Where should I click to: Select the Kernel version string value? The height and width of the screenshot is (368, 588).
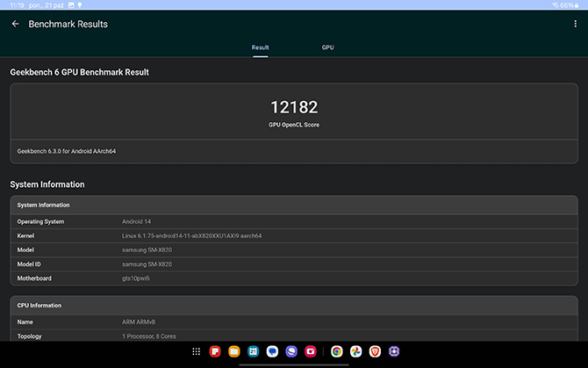[191, 236]
